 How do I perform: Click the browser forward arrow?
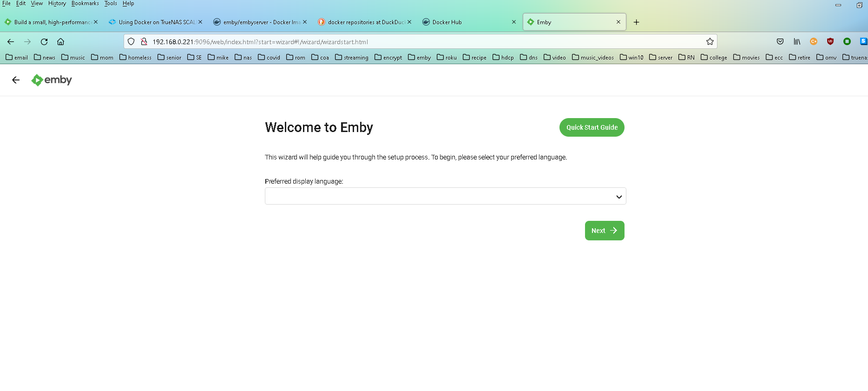[x=27, y=42]
